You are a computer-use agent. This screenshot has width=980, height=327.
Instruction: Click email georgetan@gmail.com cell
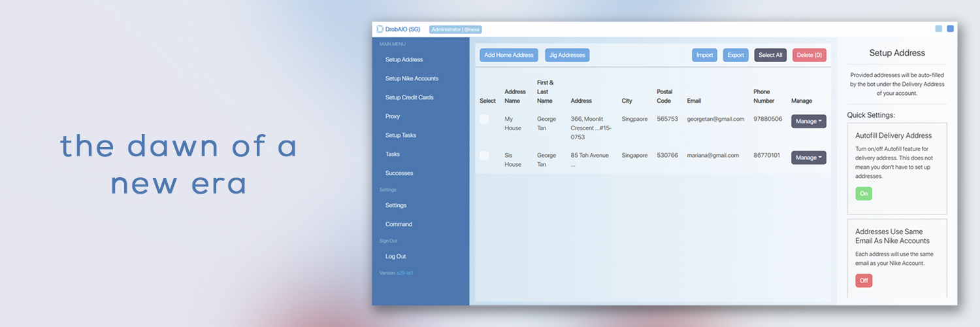(x=715, y=119)
